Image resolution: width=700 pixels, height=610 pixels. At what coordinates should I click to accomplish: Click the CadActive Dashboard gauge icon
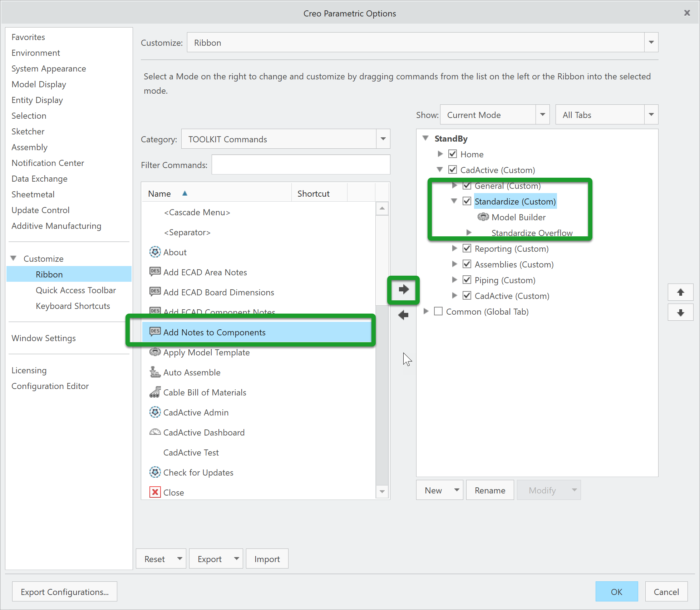[155, 432]
